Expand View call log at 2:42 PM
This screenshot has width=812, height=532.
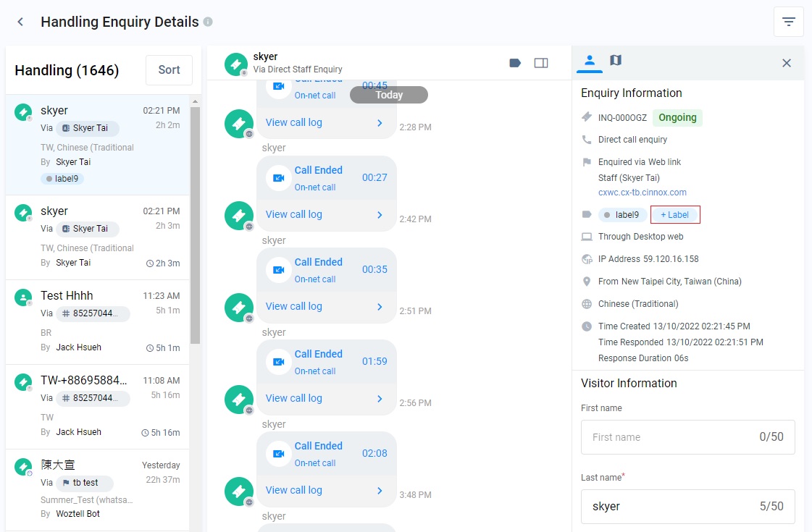(326, 214)
